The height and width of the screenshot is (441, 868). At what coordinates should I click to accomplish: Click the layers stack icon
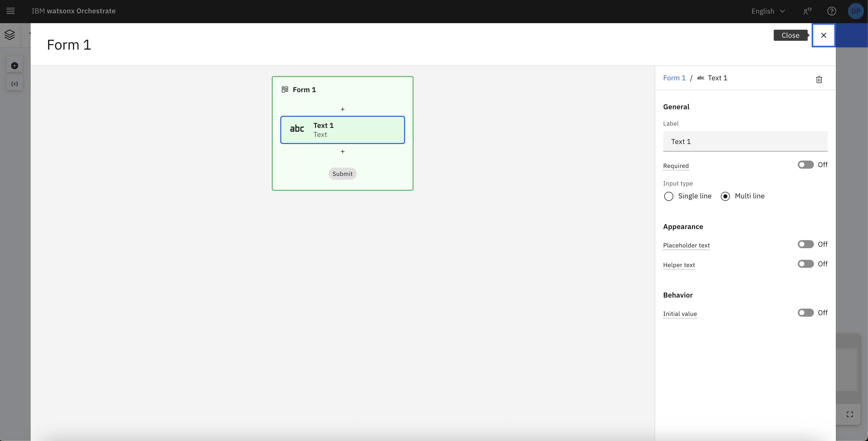10,35
